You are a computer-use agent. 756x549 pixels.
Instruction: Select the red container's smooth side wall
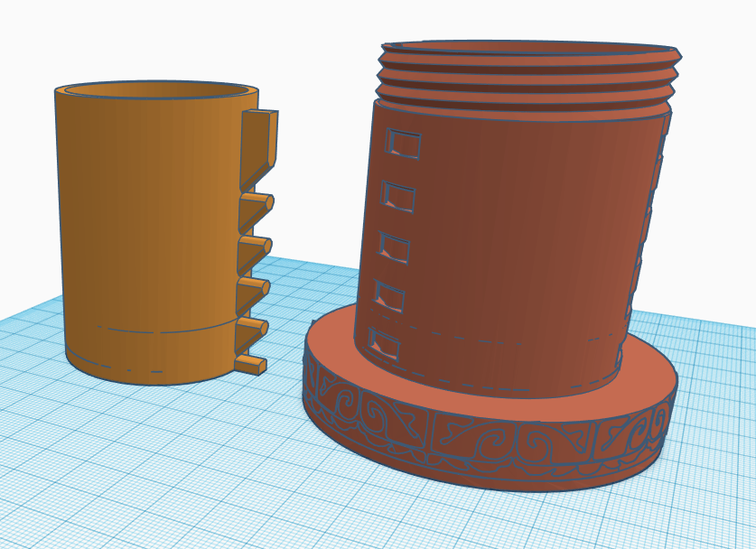511,251
